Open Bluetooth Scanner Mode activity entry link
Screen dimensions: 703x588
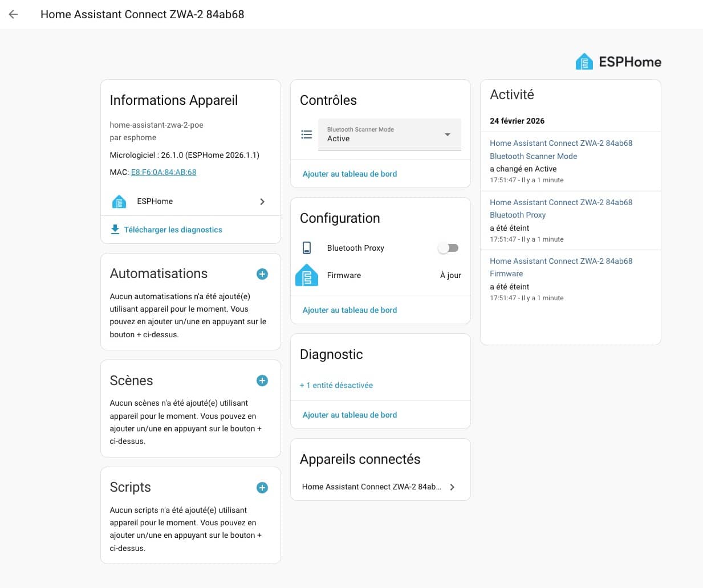pyautogui.click(x=533, y=156)
